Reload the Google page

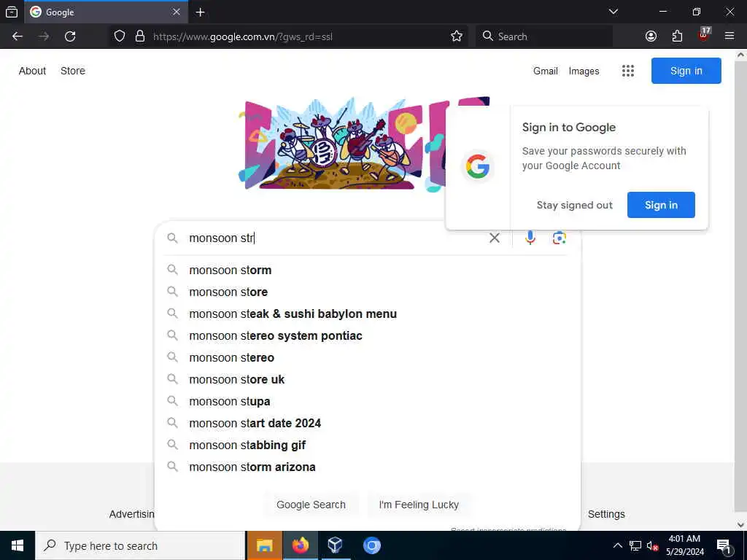(70, 36)
